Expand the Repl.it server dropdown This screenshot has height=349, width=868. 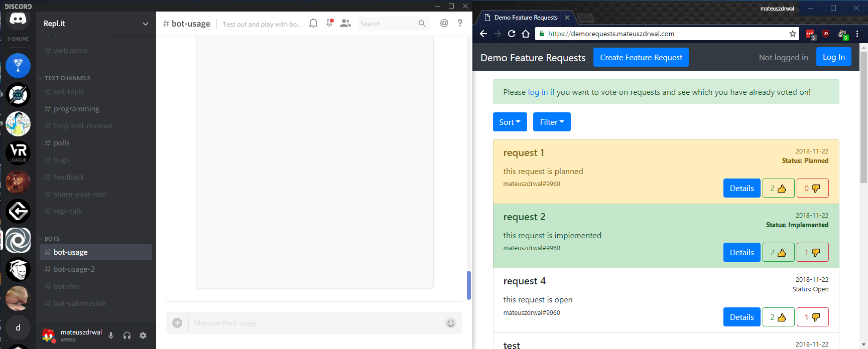[146, 24]
